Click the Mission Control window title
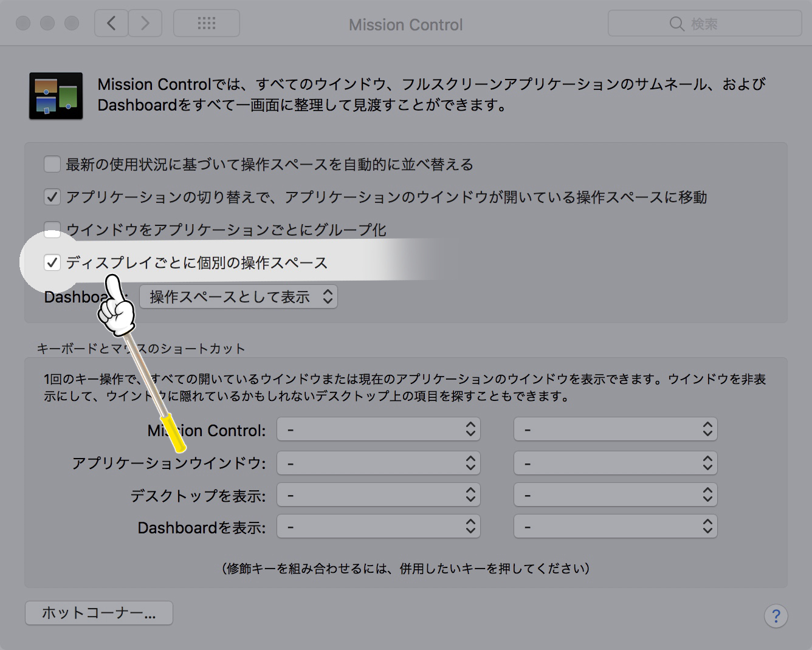 (x=405, y=25)
